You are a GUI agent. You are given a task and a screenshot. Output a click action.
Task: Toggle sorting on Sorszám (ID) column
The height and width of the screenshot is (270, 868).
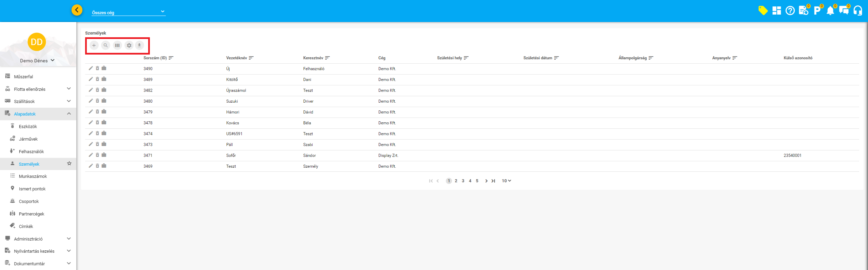(171, 58)
